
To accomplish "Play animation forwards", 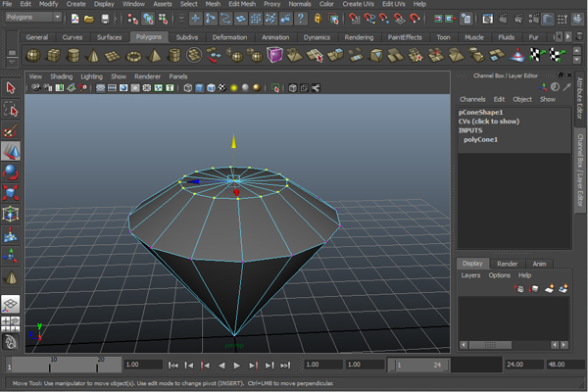I will (x=236, y=365).
